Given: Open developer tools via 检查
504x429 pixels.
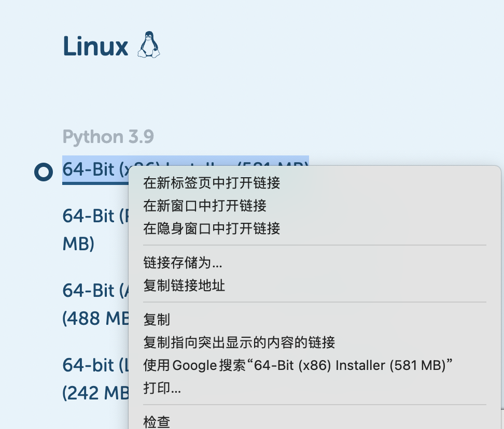Looking at the screenshot, I should pos(157,422).
